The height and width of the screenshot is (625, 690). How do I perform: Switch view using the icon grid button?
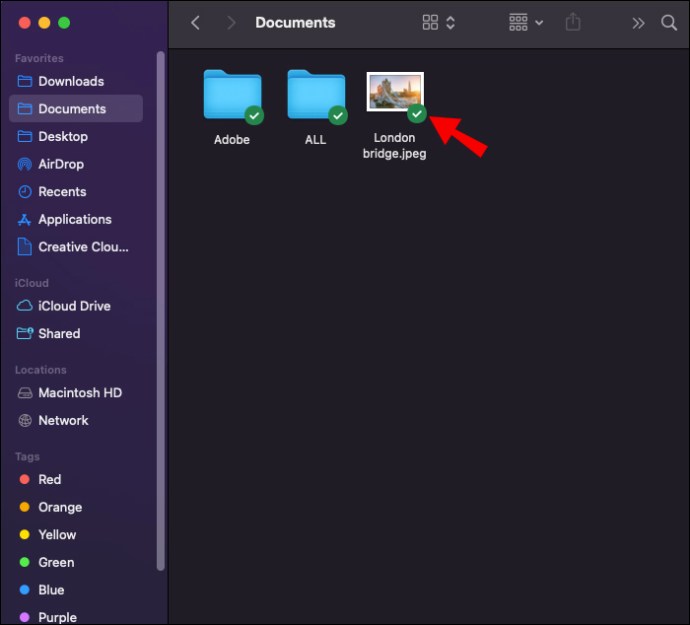(x=430, y=22)
